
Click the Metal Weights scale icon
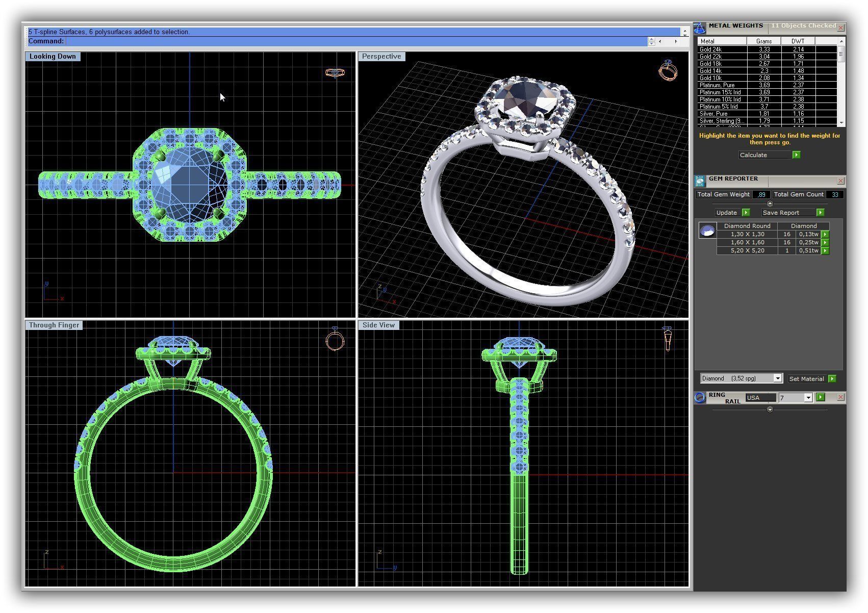pos(700,29)
